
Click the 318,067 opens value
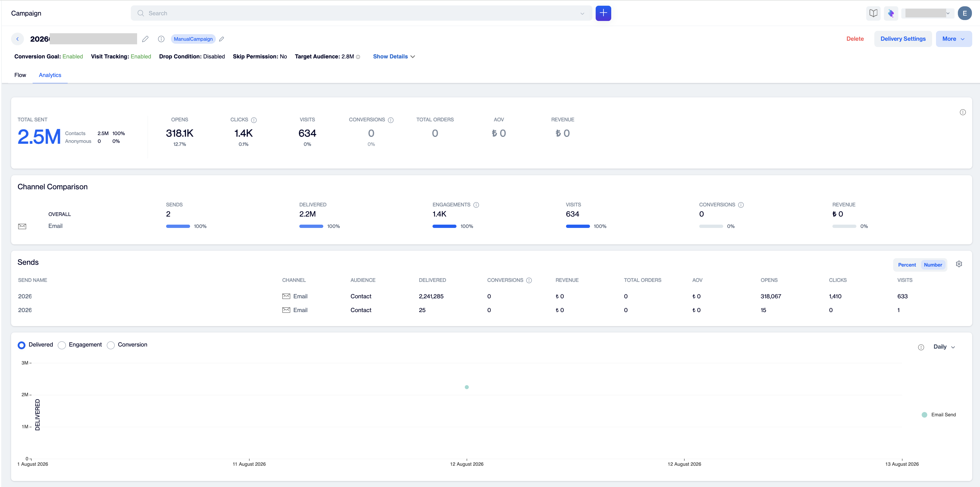(771, 296)
